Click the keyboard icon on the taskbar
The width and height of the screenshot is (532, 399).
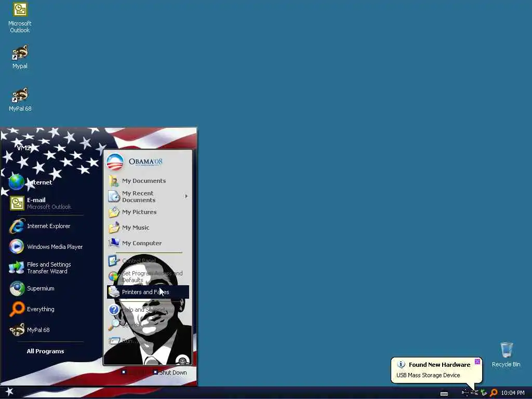(444, 394)
